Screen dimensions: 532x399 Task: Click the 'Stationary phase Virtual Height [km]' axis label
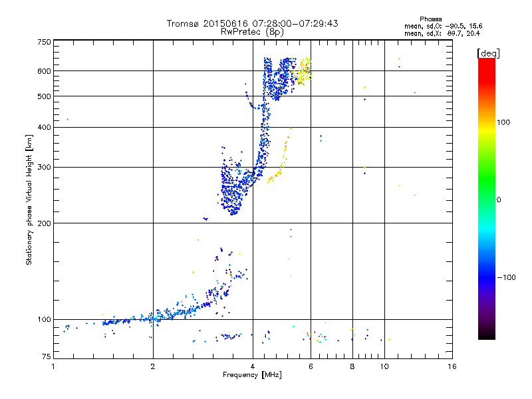tap(29, 199)
